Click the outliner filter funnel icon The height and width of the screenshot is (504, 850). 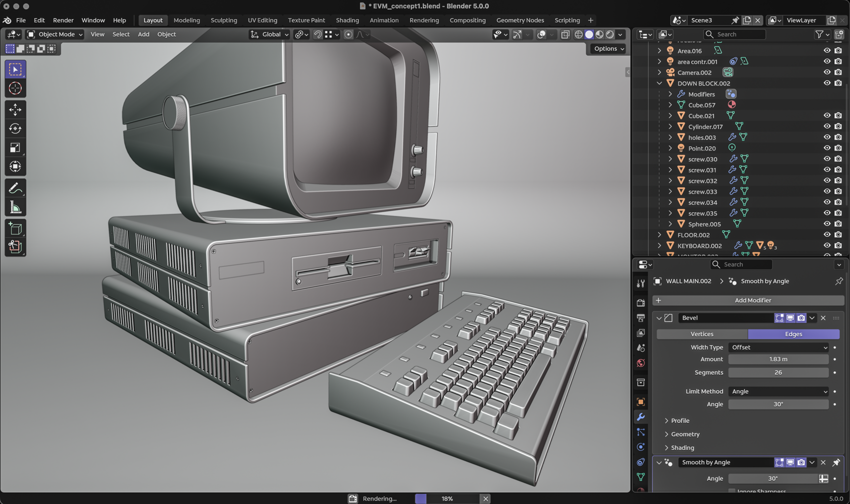[819, 34]
